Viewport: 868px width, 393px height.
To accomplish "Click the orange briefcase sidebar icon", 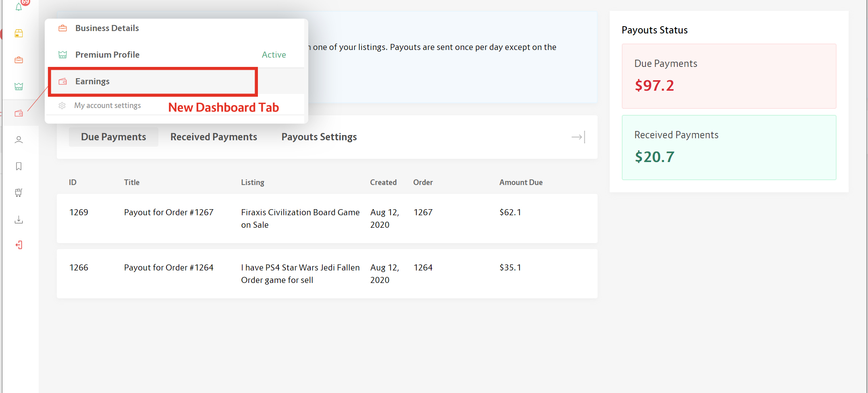I will click(x=19, y=60).
